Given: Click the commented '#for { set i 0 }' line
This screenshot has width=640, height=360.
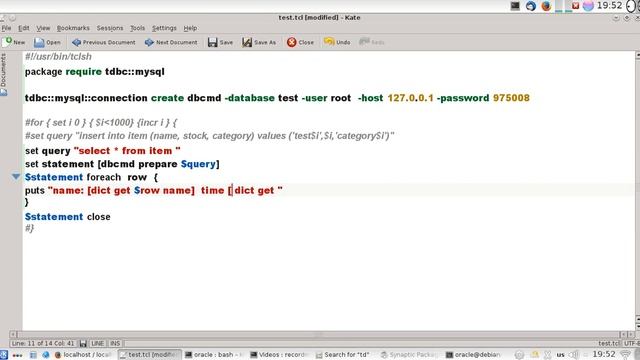Looking at the screenshot, I should [x=101, y=122].
